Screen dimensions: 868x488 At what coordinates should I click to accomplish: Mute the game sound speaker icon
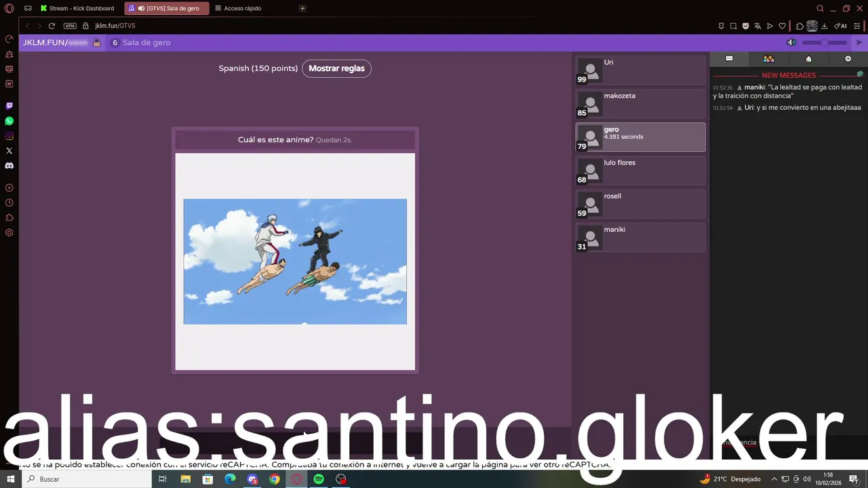point(791,43)
